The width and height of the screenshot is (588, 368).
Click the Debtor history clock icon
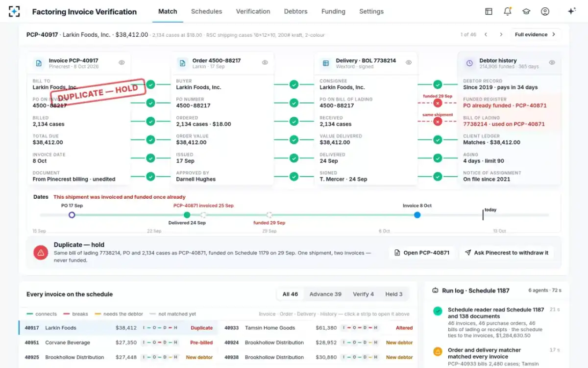469,63
